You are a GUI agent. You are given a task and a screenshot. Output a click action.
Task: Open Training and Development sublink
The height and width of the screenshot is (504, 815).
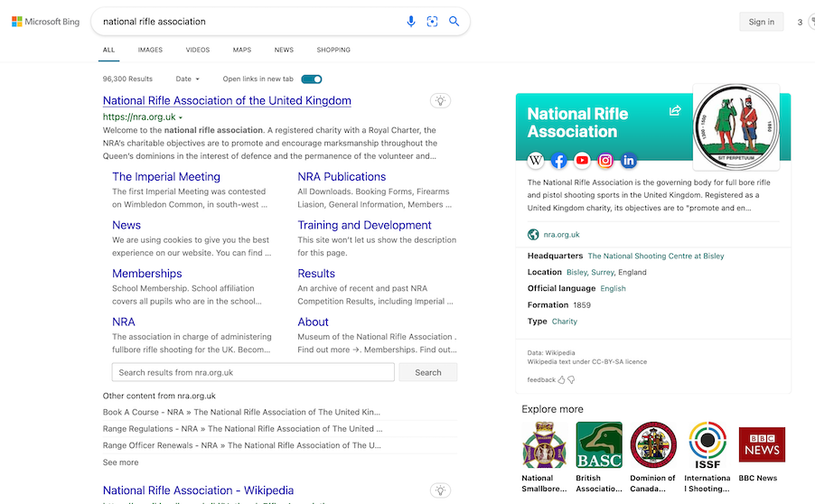[364, 225]
